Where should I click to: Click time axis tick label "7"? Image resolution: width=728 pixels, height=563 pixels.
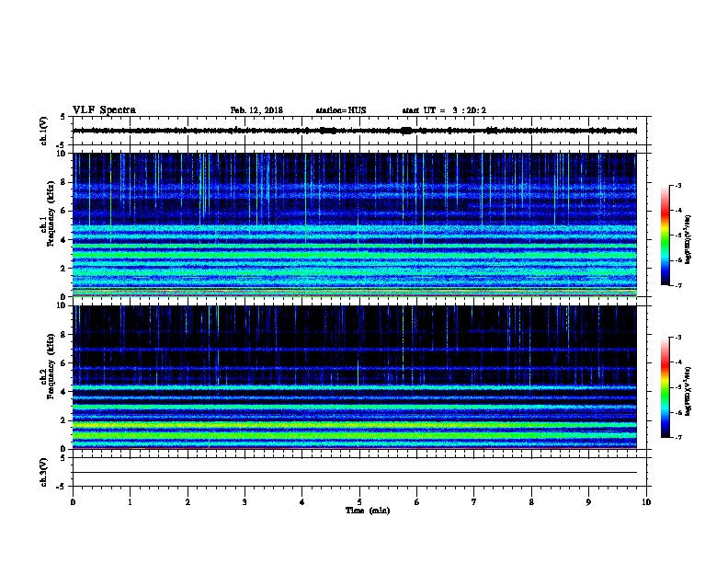[x=474, y=502]
